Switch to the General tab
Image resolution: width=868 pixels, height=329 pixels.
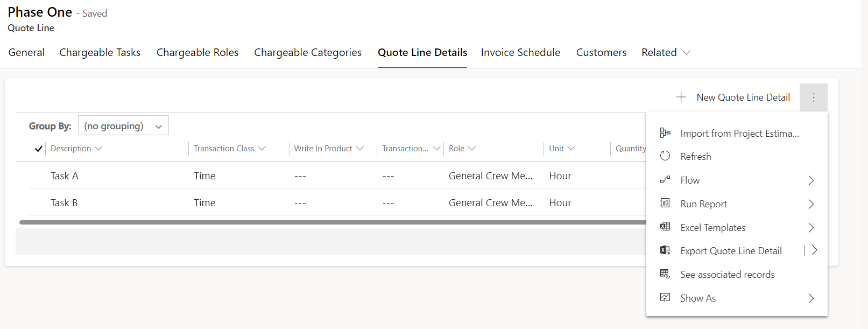pos(26,52)
